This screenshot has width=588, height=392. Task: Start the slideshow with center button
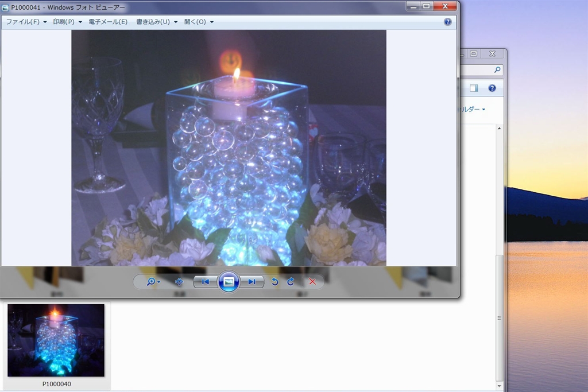coord(229,282)
